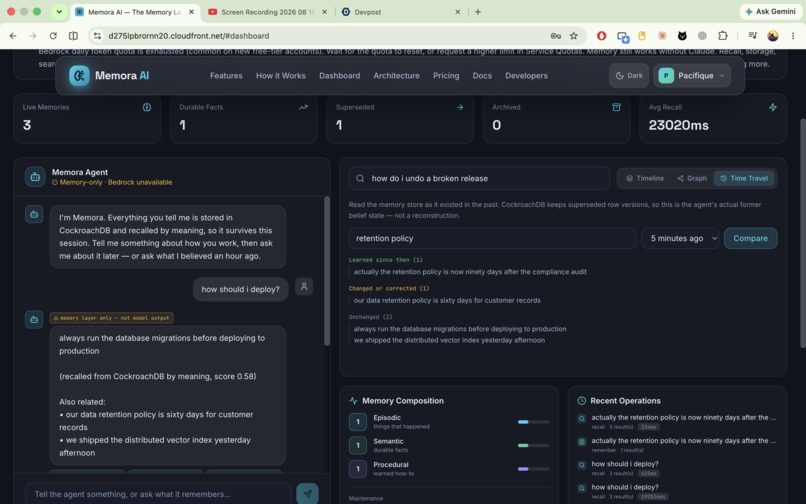Open the '5 minutes ago' time dropdown

tap(680, 238)
